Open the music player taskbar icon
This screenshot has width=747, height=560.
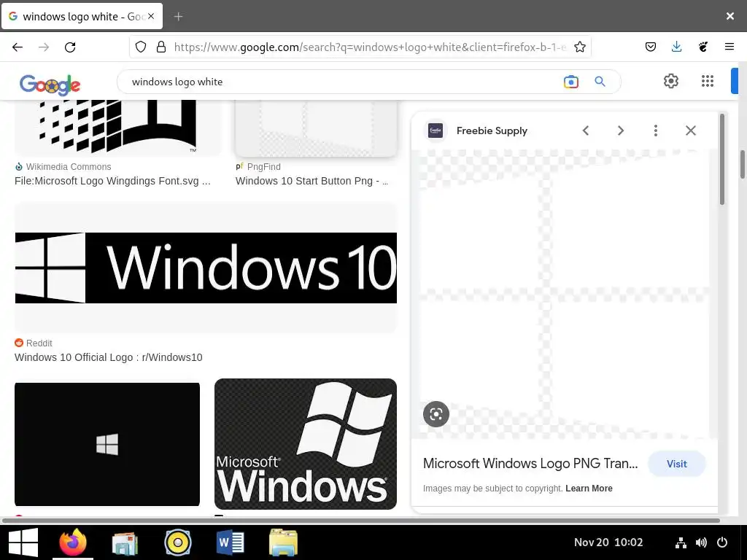point(178,542)
